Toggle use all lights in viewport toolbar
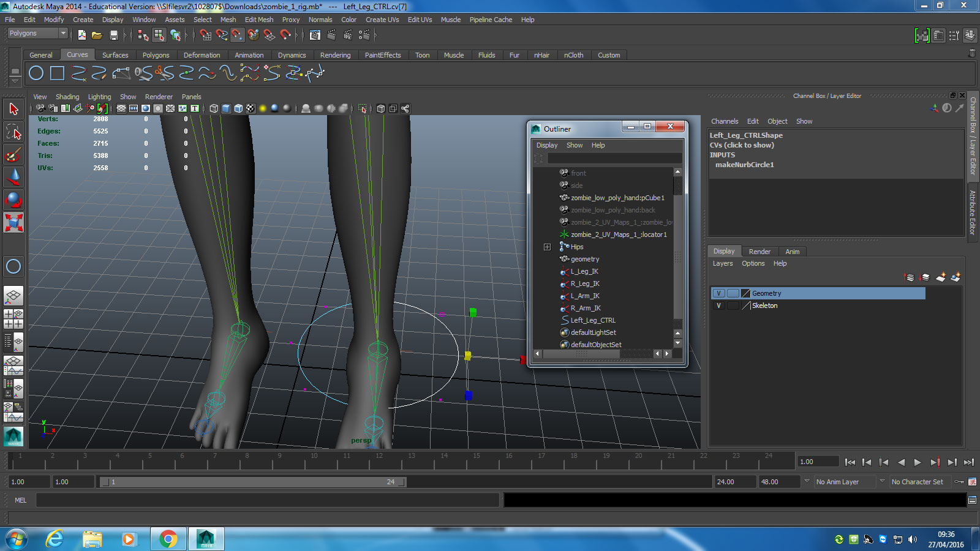The width and height of the screenshot is (980, 551). [263, 108]
